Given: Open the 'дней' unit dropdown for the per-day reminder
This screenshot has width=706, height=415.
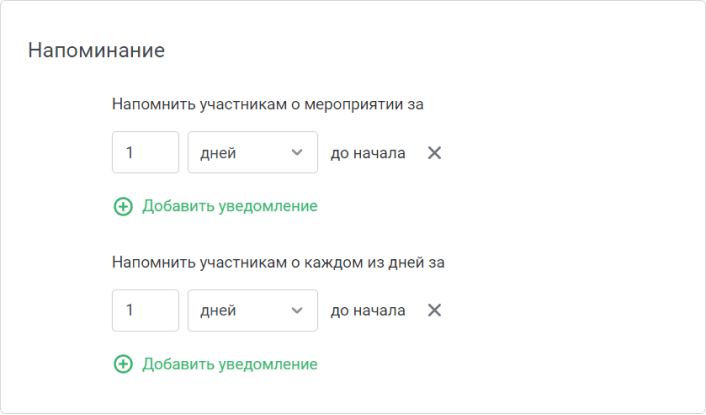Looking at the screenshot, I should tap(253, 310).
